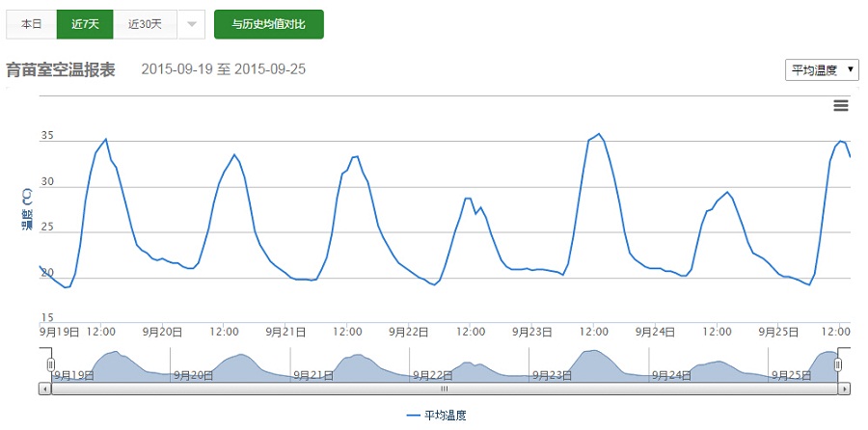The height and width of the screenshot is (430, 868).
Task: Click the horizontal scrollbar thumb grip
Action: pyautogui.click(x=445, y=389)
